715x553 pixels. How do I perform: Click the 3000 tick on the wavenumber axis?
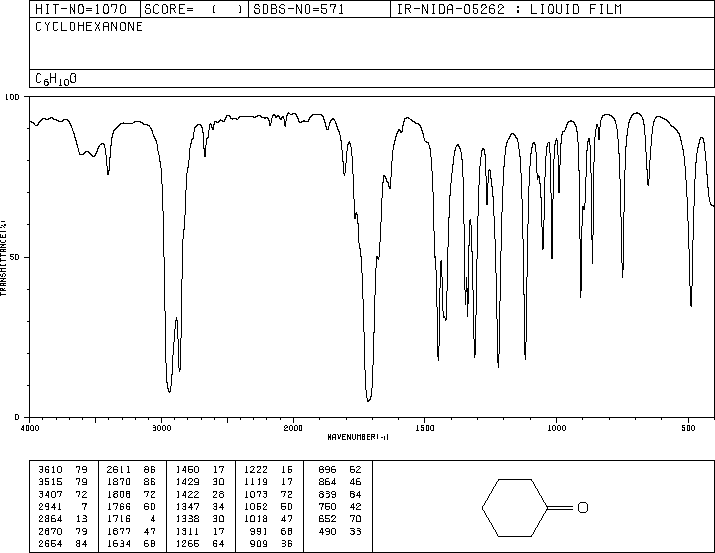161,427
